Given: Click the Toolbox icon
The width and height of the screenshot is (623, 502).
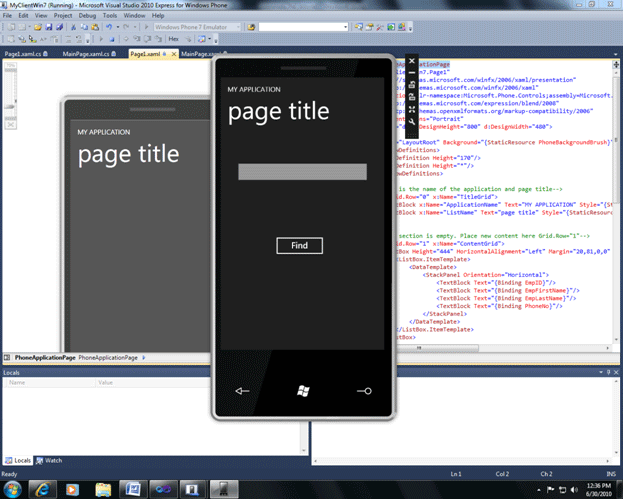Looking at the screenshot, I should (380, 27).
